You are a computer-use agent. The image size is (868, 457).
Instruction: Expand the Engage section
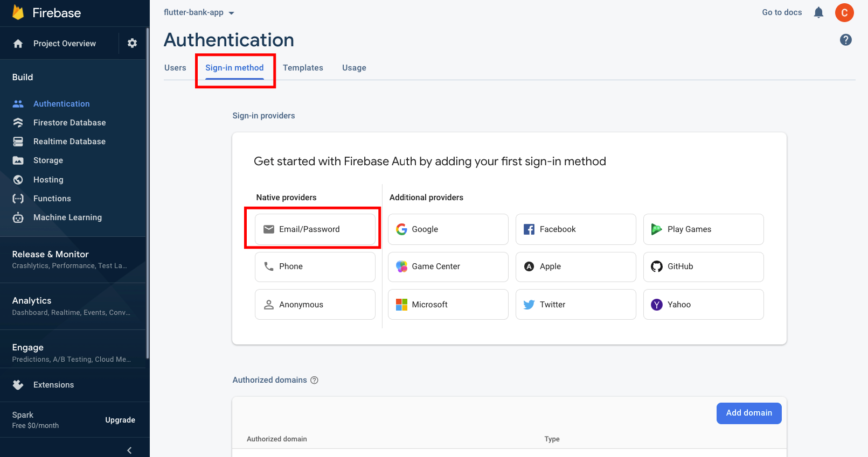[x=73, y=353]
